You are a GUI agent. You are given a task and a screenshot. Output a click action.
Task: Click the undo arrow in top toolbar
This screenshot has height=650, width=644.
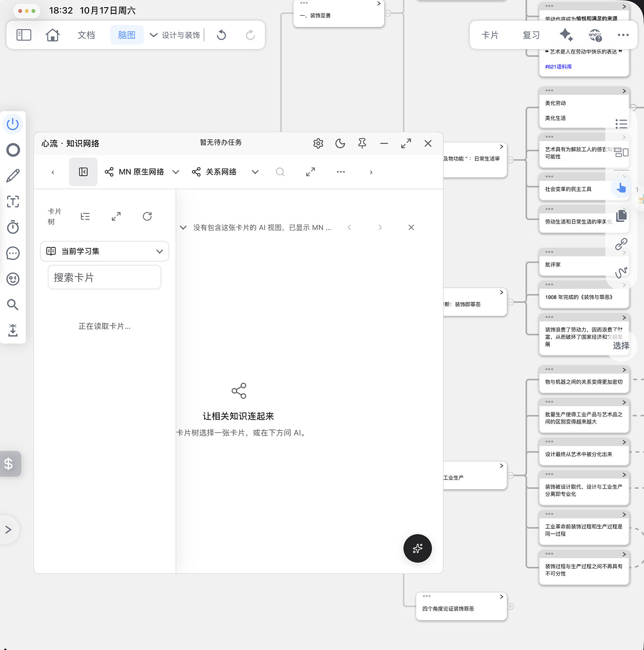(x=221, y=35)
